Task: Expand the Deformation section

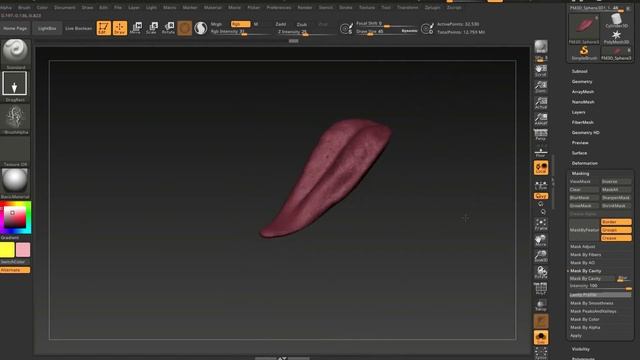Action: [x=585, y=163]
